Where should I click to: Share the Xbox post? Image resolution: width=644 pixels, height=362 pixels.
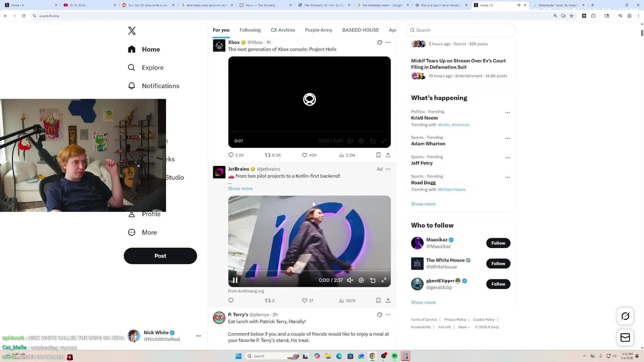388,155
